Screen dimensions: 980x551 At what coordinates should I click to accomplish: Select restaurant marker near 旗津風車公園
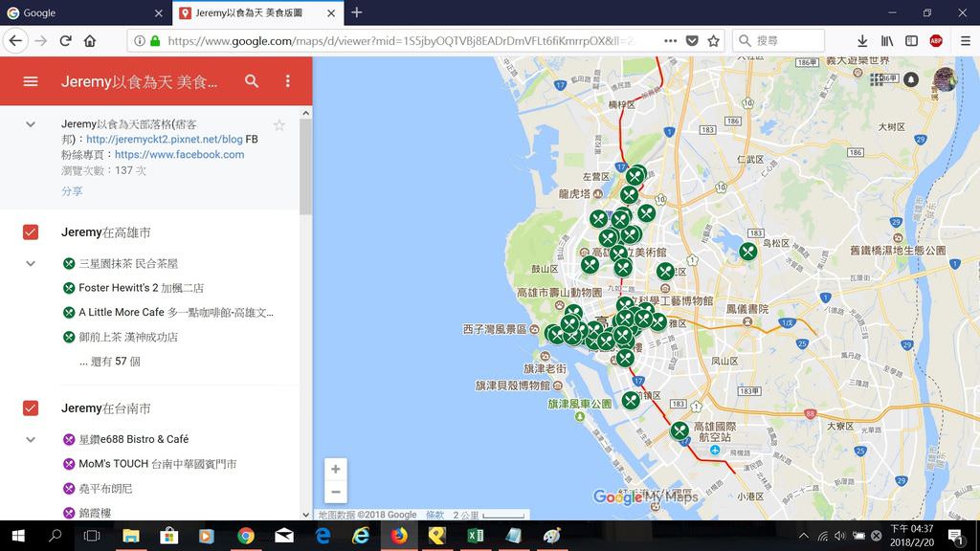(631, 400)
